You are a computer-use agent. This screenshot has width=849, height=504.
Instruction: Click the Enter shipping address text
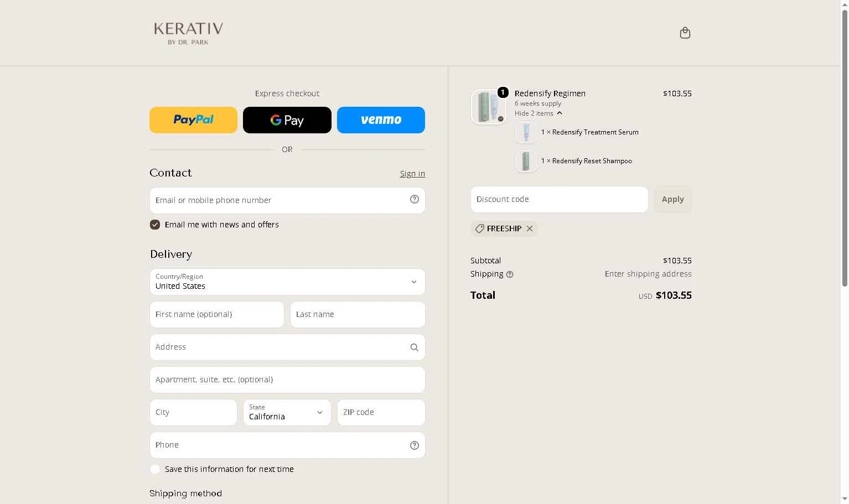648,274
